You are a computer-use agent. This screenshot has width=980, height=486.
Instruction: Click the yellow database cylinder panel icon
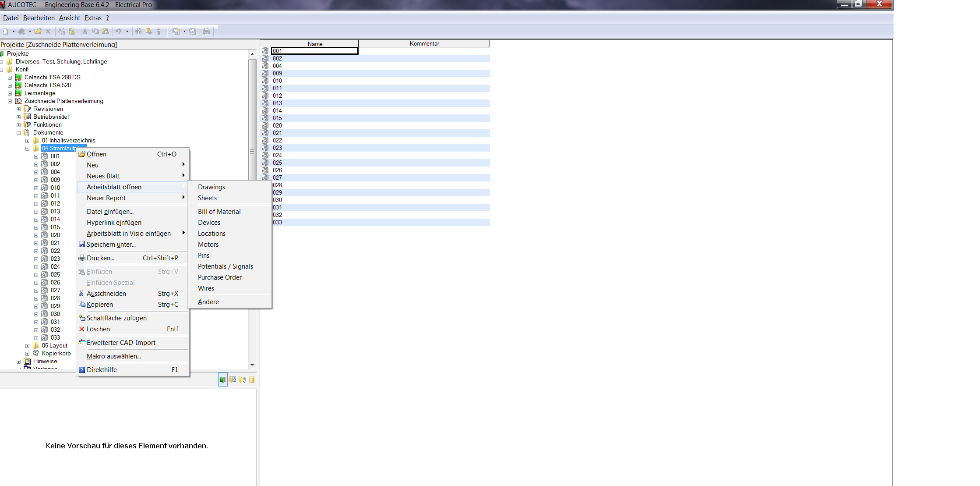point(252,380)
